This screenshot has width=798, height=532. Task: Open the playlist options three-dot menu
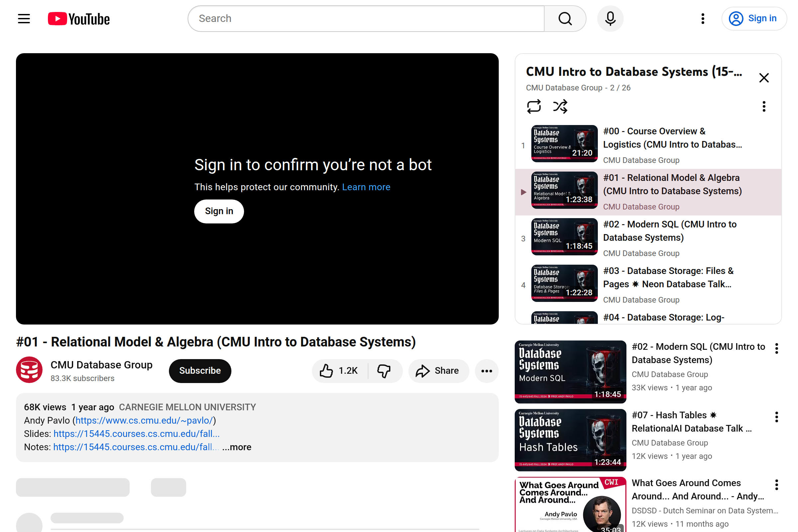764,106
